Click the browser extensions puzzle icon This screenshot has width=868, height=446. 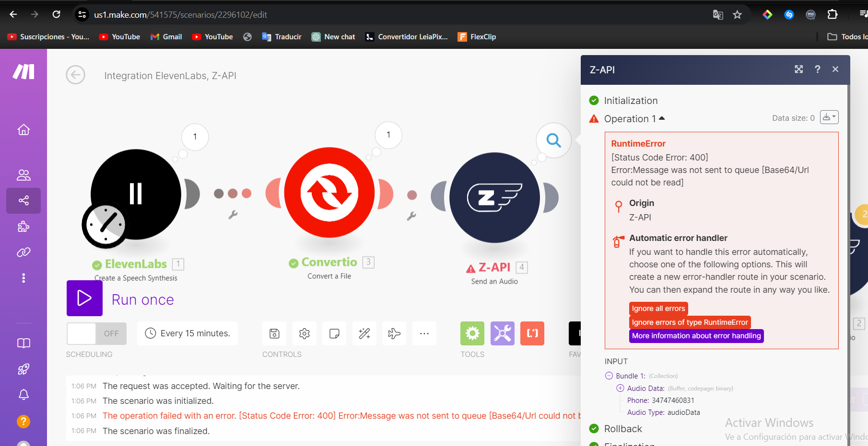[x=833, y=15]
